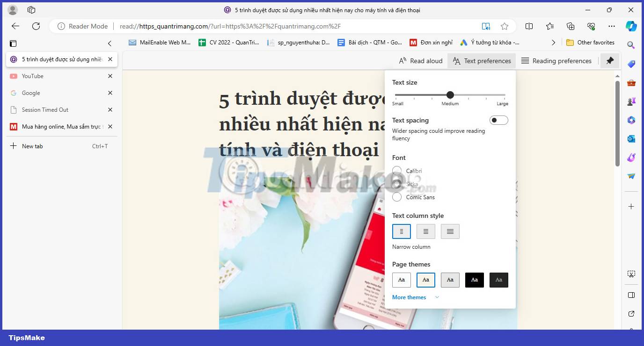This screenshot has height=346, width=644.
Task: Open Browser essentials from the toolbar
Action: pyautogui.click(x=591, y=26)
